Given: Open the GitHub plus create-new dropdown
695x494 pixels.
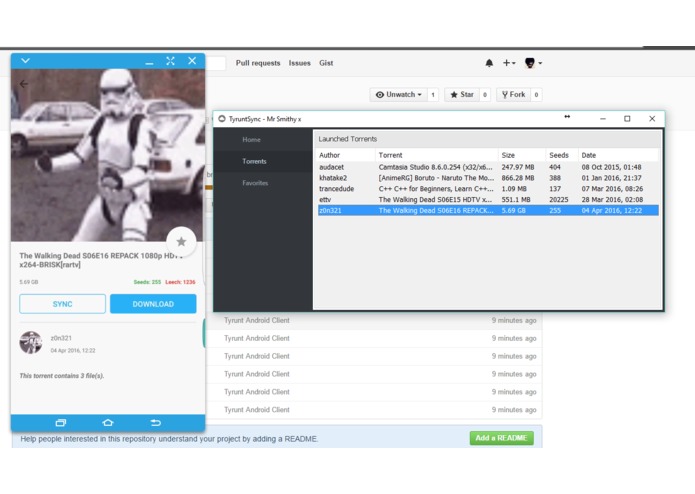Looking at the screenshot, I should 509,63.
